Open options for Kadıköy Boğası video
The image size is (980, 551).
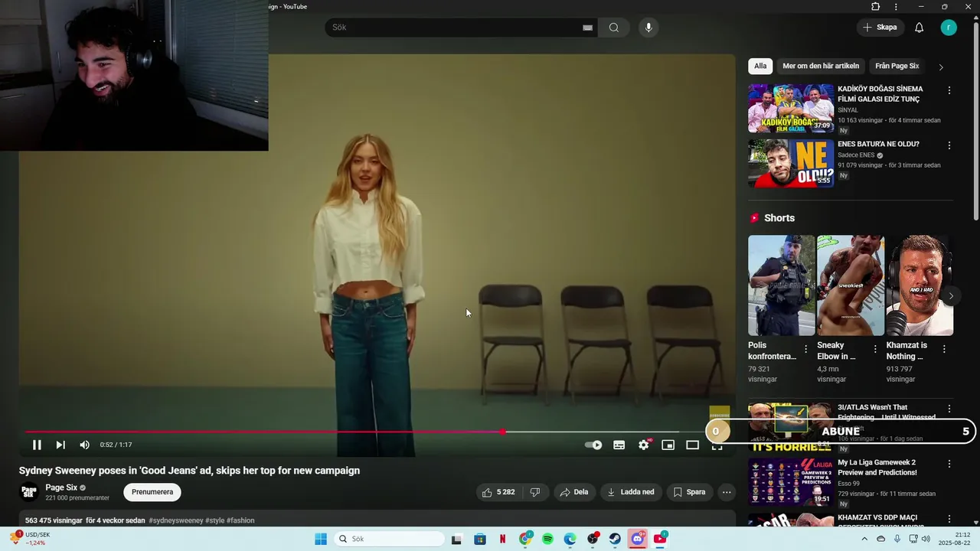click(949, 90)
